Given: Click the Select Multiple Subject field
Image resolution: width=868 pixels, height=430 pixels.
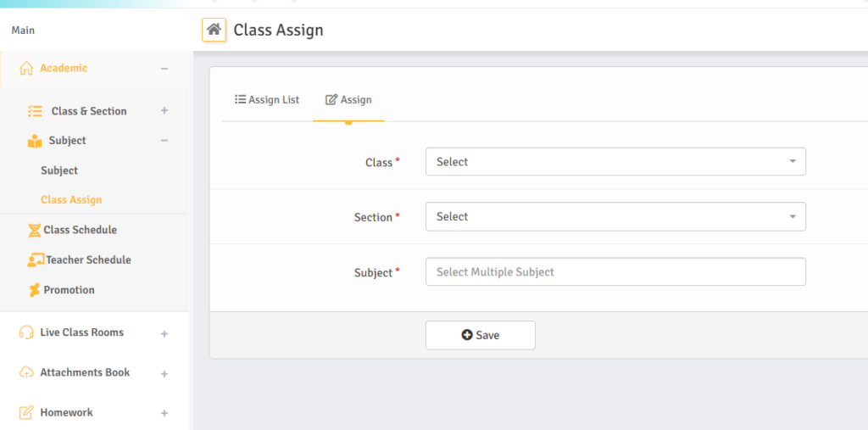Looking at the screenshot, I should coord(615,272).
